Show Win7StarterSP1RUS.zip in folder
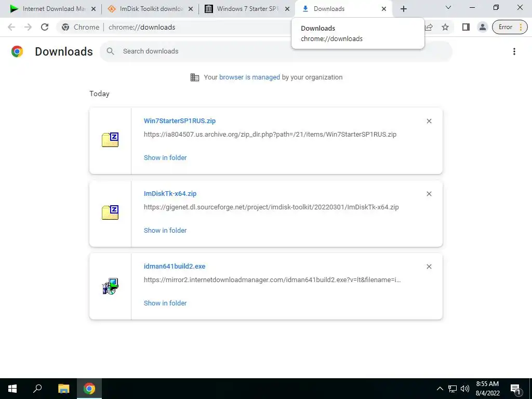The image size is (532, 399). (165, 157)
